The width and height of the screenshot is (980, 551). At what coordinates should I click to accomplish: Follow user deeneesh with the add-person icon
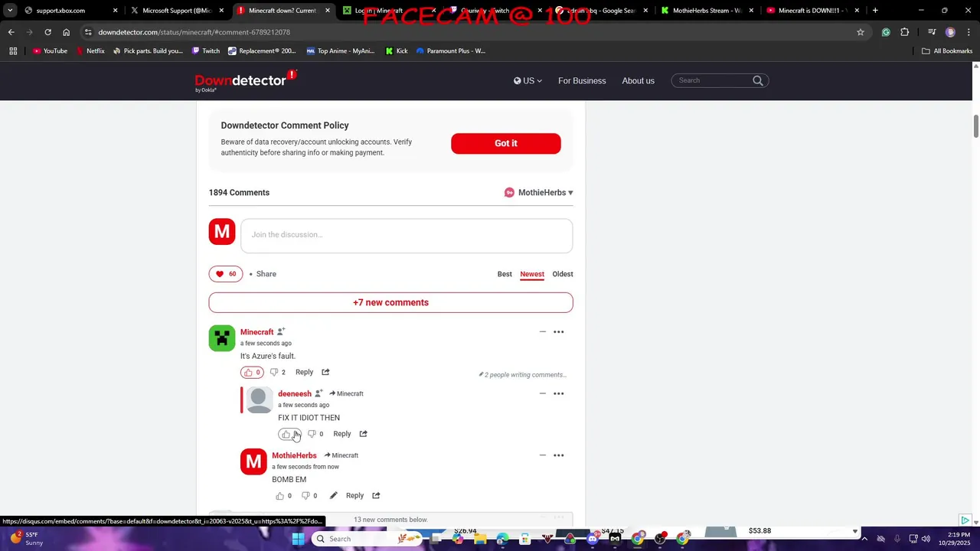coord(318,393)
